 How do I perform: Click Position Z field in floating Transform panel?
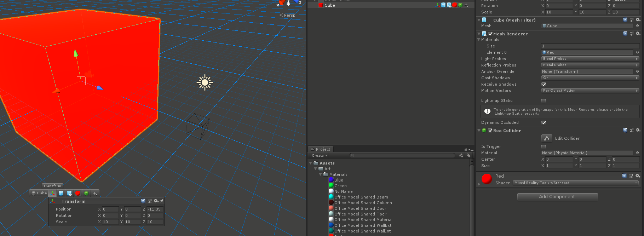coord(155,209)
